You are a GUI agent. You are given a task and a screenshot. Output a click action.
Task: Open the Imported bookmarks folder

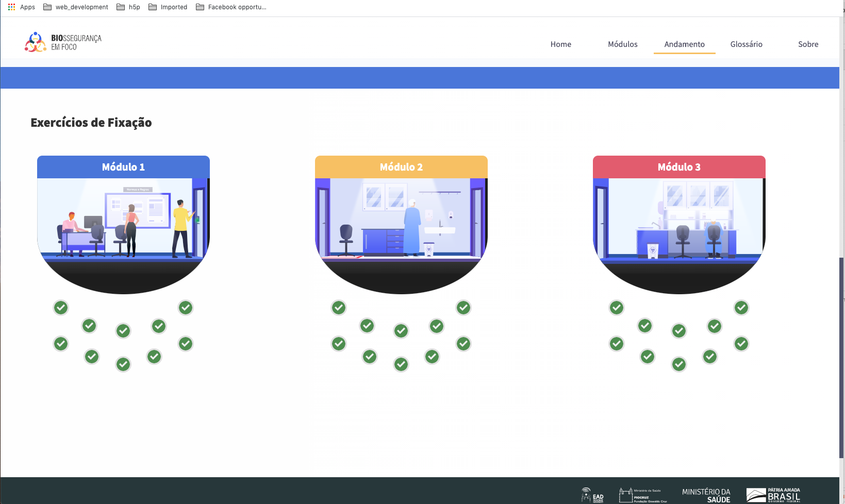pyautogui.click(x=168, y=7)
